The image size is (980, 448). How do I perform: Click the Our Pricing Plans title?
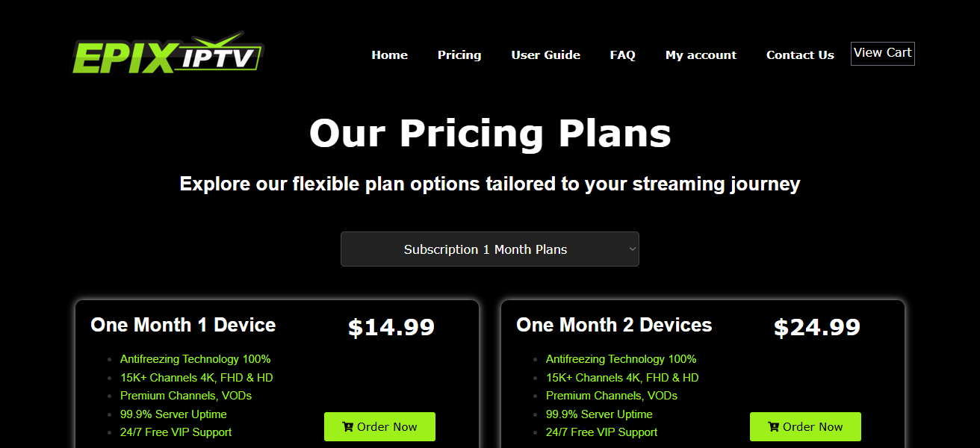pos(490,134)
